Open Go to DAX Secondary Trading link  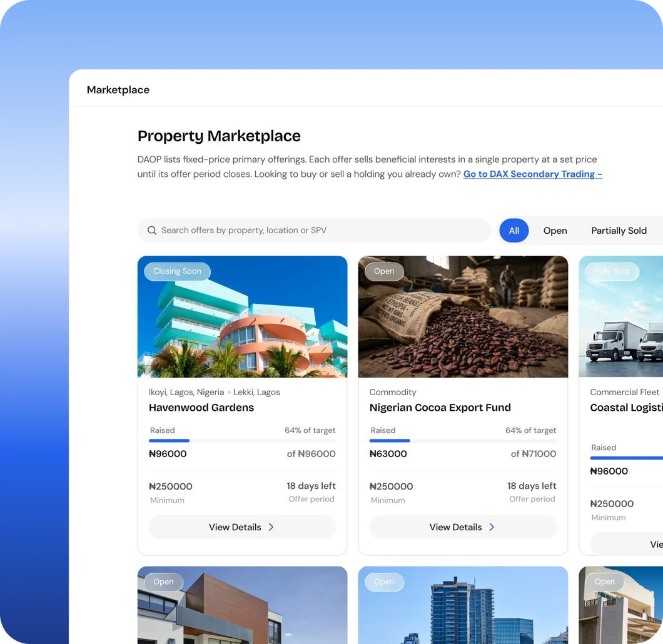point(532,174)
